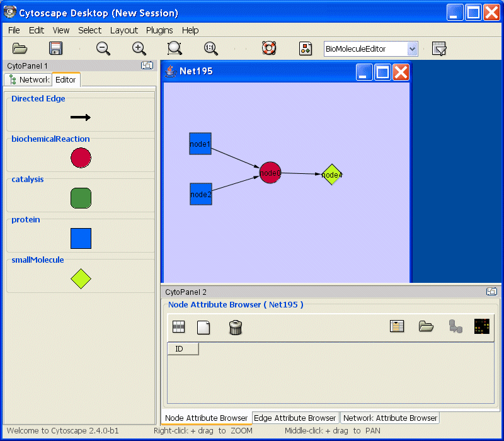Click the ID column header
Viewport: 504px width, 441px height.
(183, 349)
